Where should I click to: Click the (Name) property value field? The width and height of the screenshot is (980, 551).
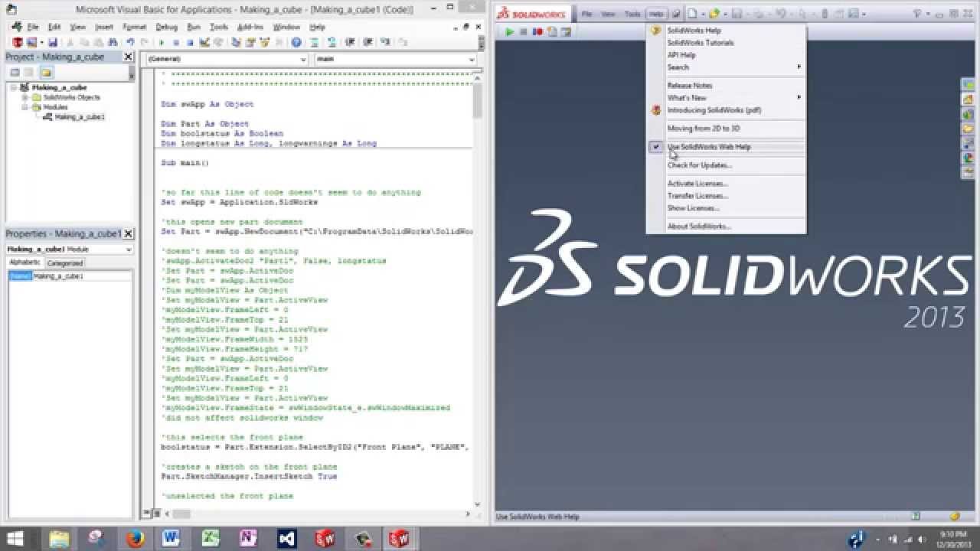pyautogui.click(x=82, y=276)
